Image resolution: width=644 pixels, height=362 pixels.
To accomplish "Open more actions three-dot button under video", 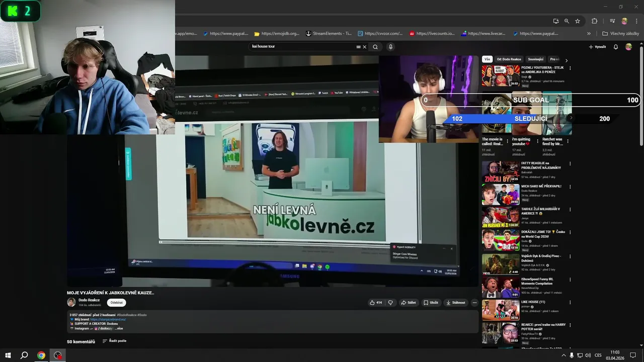I will (474, 303).
